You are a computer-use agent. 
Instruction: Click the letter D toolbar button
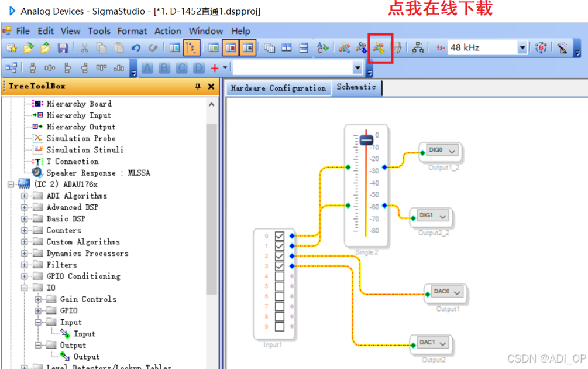click(x=199, y=68)
